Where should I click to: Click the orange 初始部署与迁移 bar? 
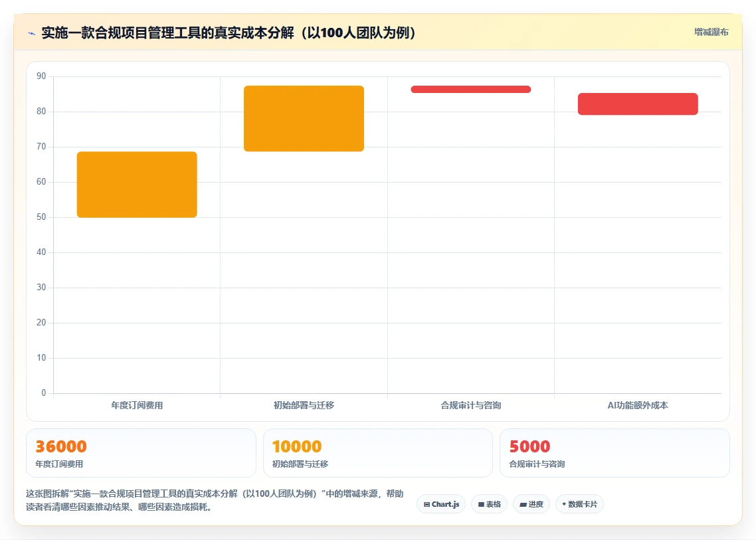click(x=304, y=119)
